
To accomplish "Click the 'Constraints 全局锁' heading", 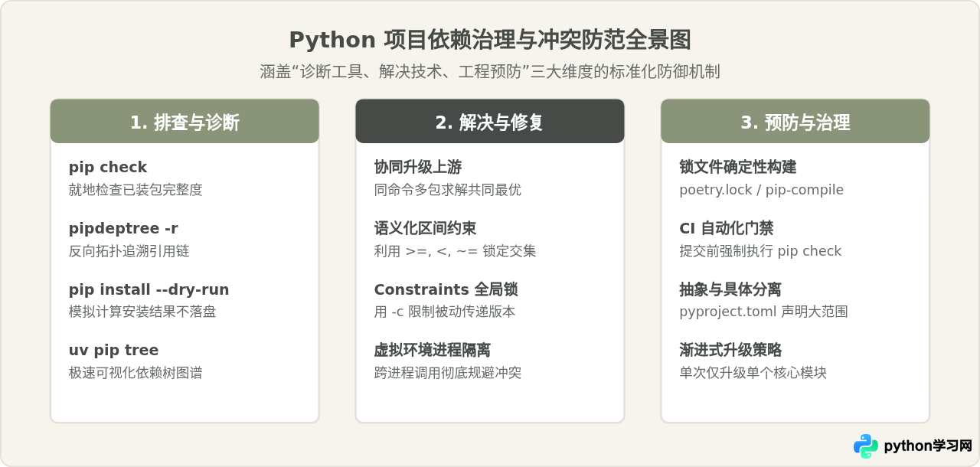I will tap(446, 289).
